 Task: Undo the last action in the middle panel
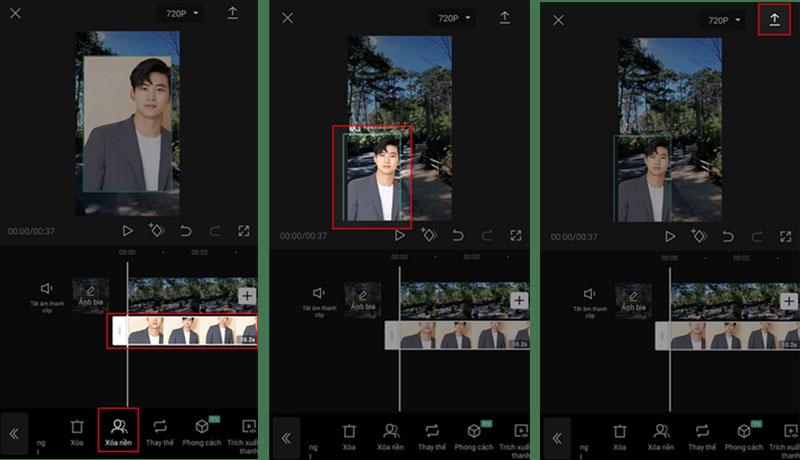tap(458, 235)
